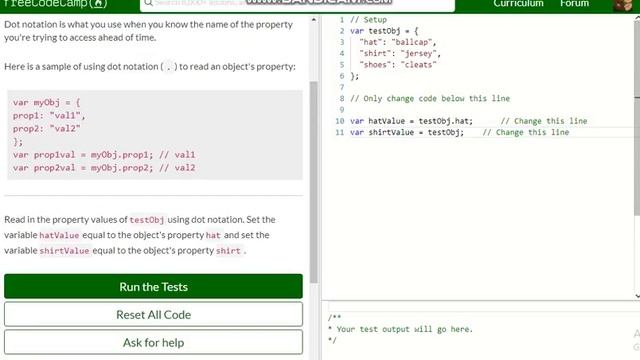Viewport: 640px width, 360px height.
Task: Click line number 9 in the editor gutter
Action: pyautogui.click(x=342, y=110)
